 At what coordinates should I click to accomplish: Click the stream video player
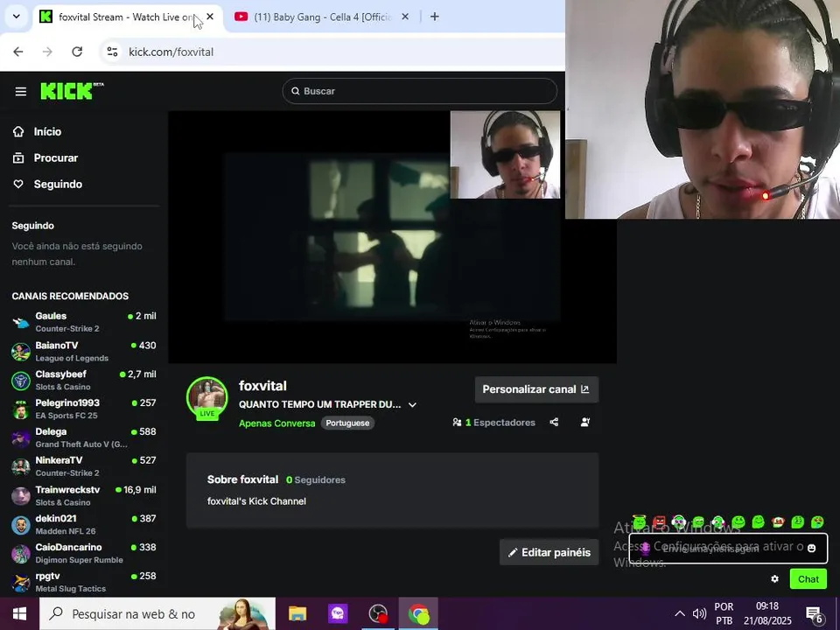tap(392, 237)
